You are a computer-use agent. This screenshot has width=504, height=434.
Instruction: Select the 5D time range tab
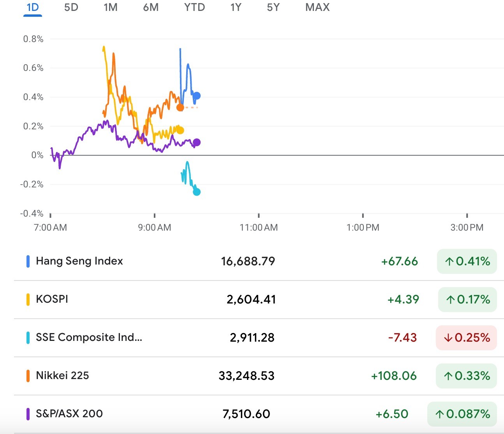pyautogui.click(x=71, y=7)
